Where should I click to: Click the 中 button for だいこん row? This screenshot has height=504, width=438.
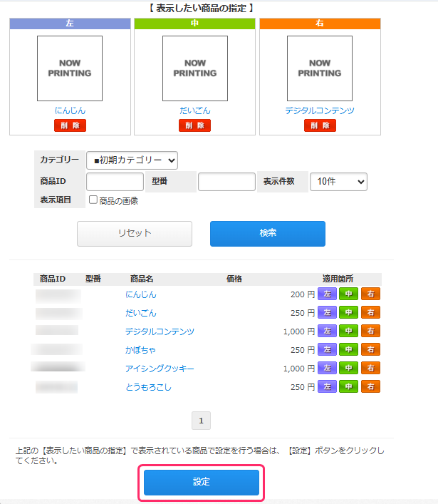coord(348,312)
